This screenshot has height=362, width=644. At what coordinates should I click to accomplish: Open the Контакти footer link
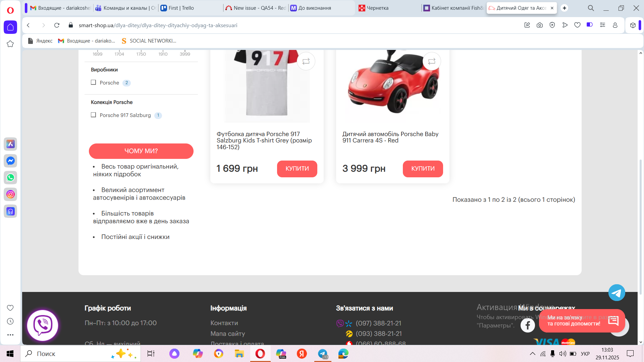[224, 323]
